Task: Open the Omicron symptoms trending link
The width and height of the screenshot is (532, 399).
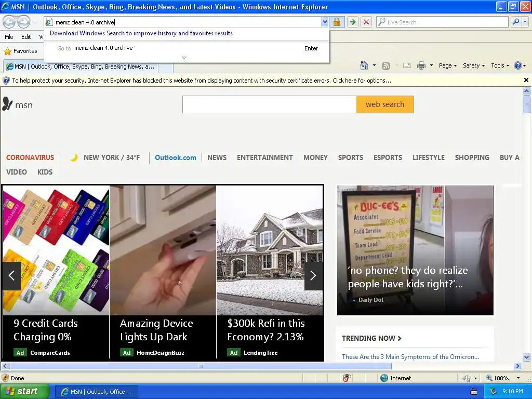Action: [x=410, y=356]
